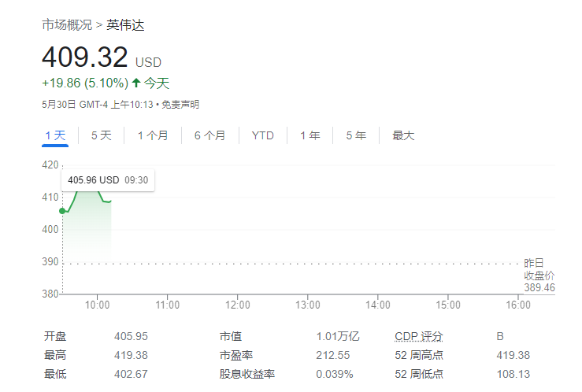Screen dimensions: 582x392
Task: Open the 市场概况 breadcrumb link
Action: click(x=67, y=25)
